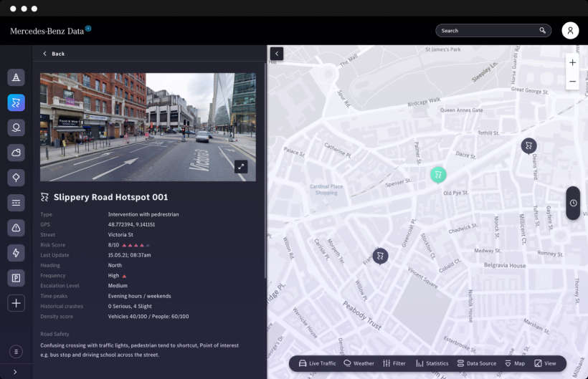Collapse the detail panel with map arrow button

pyautogui.click(x=277, y=54)
